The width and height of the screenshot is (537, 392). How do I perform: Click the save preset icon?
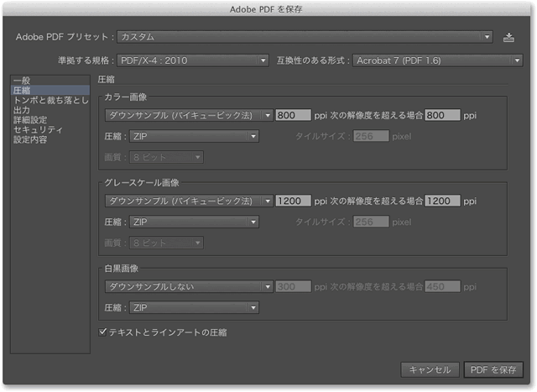click(x=508, y=37)
